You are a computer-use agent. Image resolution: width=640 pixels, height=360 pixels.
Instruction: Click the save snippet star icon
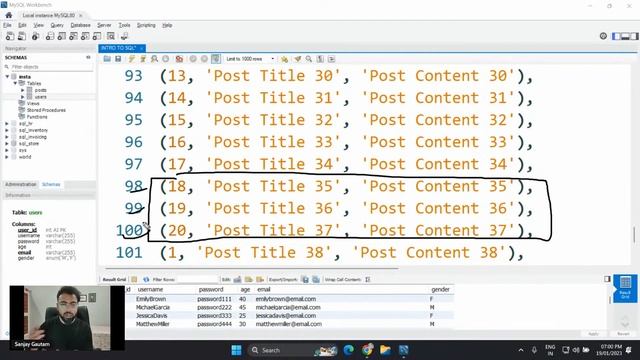coord(284,59)
